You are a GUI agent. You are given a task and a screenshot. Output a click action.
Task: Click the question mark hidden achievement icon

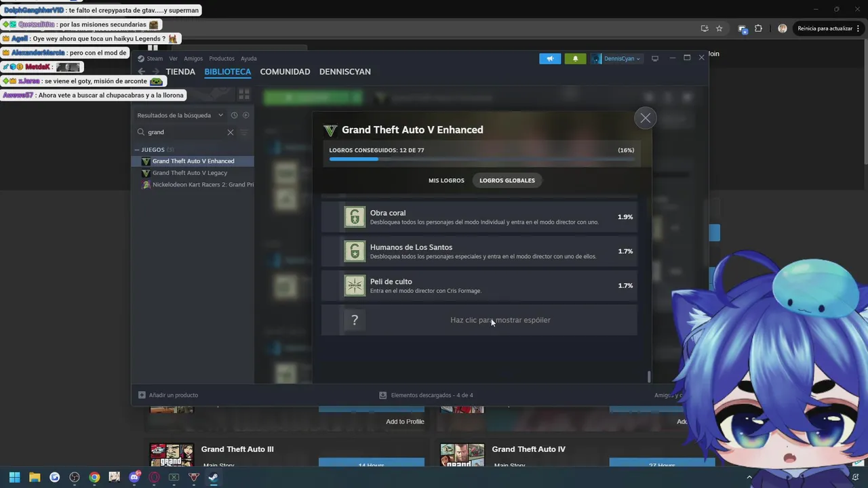(x=355, y=320)
